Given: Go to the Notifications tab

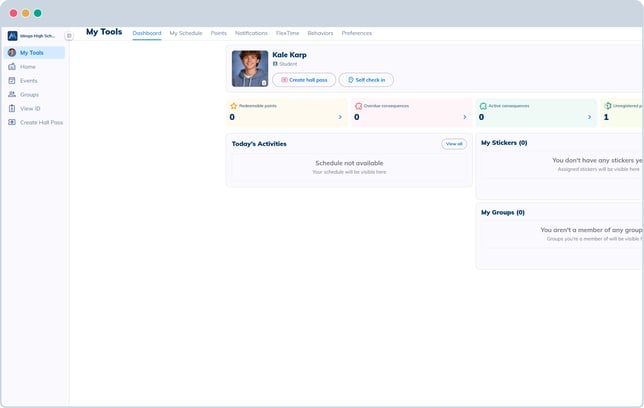Looking at the screenshot, I should click(x=251, y=33).
